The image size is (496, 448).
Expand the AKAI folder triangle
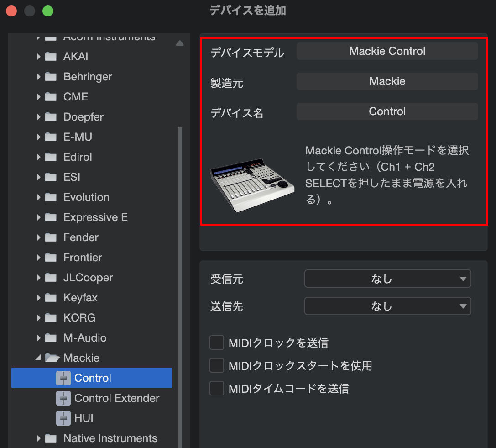(39, 57)
